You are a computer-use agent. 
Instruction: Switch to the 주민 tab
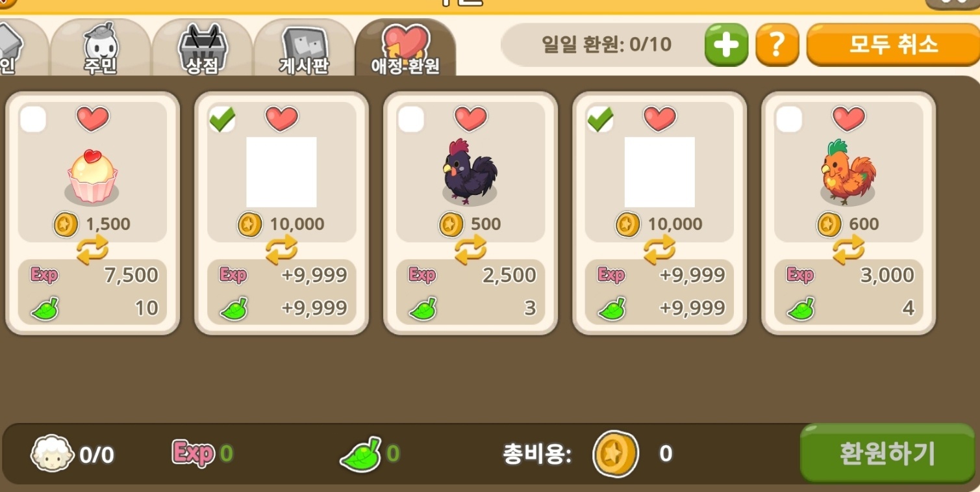(x=101, y=48)
